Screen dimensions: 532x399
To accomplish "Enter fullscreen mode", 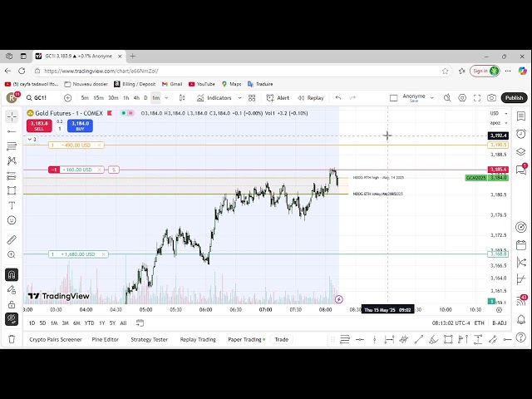I will pos(477,98).
